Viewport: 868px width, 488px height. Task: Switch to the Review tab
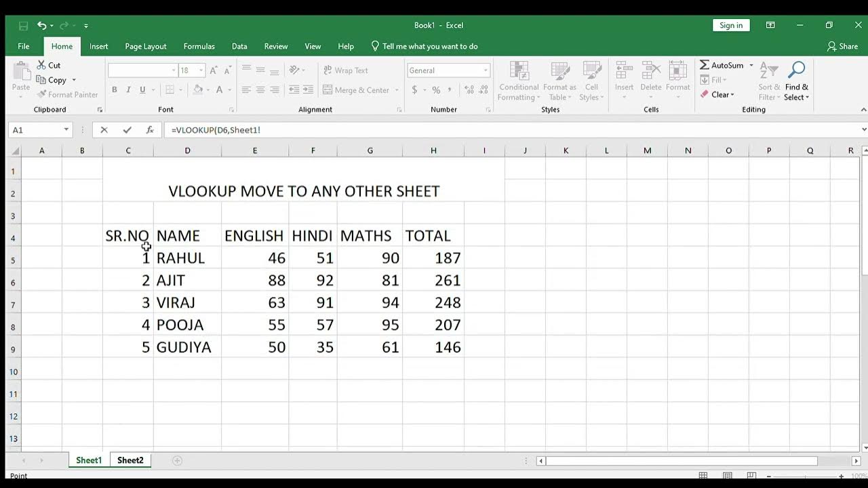[x=276, y=47]
